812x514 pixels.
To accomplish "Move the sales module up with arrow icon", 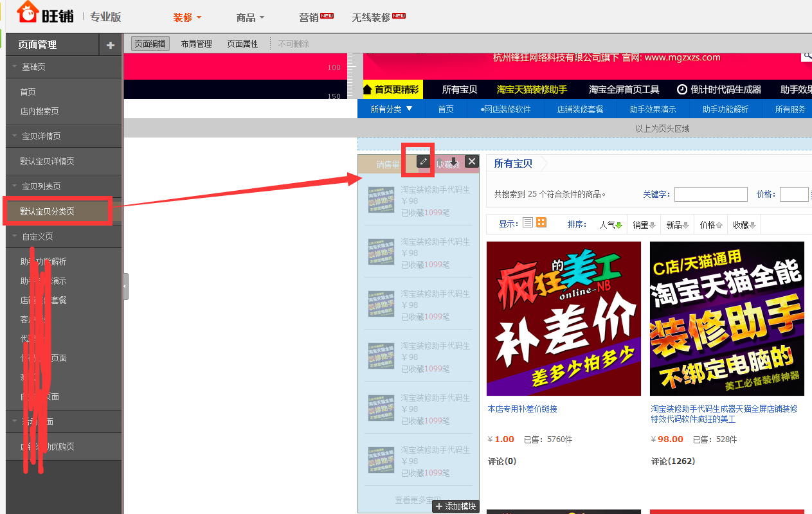I will pyautogui.click(x=440, y=161).
